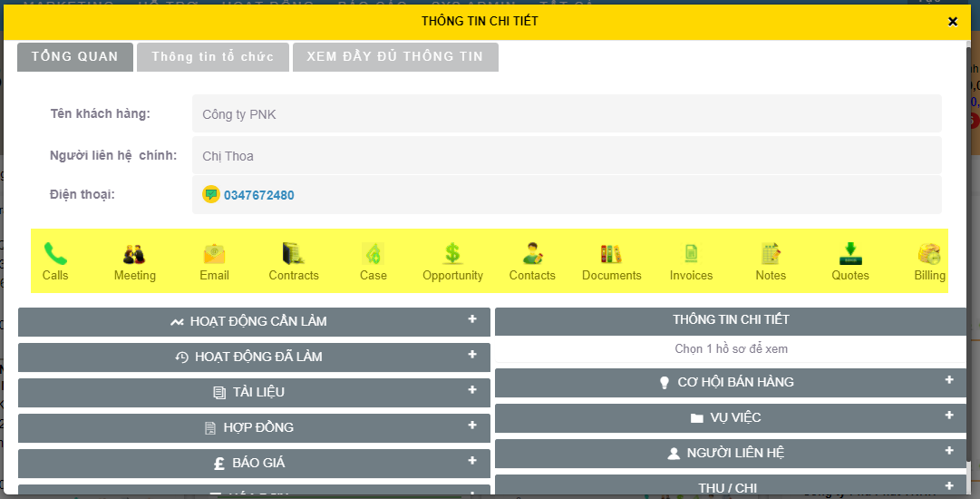980x499 pixels.
Task: Open the Quotes download icon
Action: 849,254
